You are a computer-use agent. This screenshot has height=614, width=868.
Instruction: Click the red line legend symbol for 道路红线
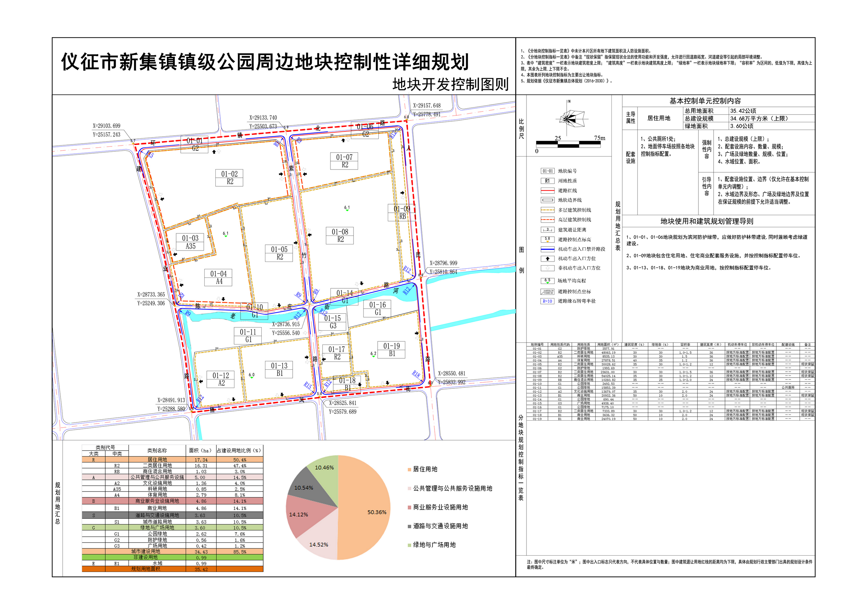click(547, 191)
